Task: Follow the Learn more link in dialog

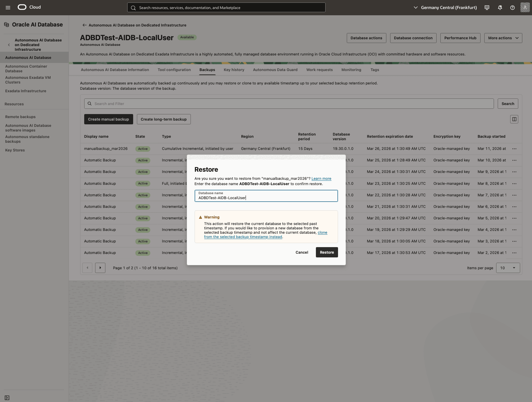Action: (321, 179)
